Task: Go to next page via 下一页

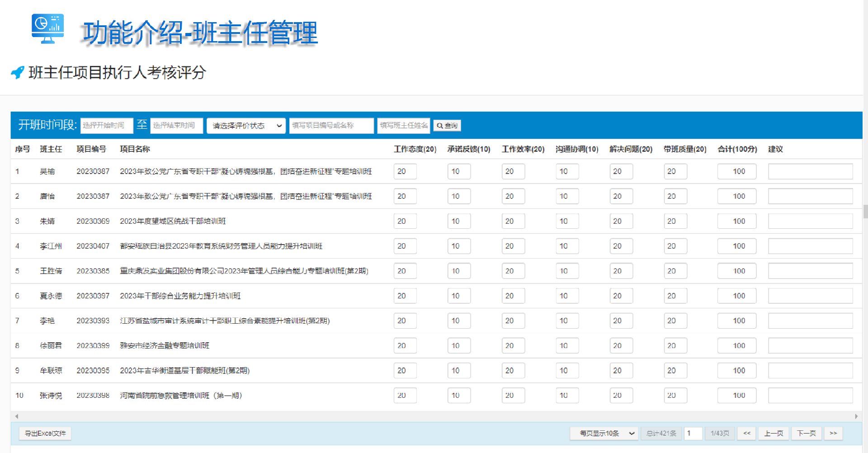Action: [x=806, y=433]
